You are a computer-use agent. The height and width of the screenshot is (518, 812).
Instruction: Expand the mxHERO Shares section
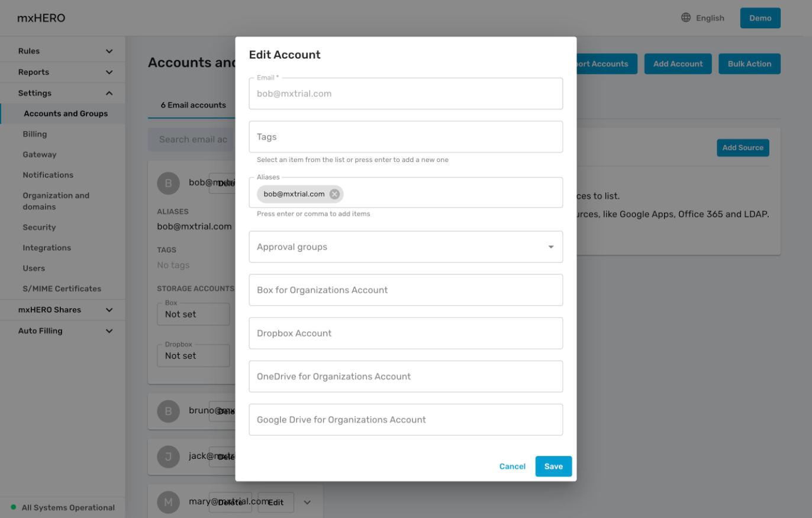[x=63, y=310]
